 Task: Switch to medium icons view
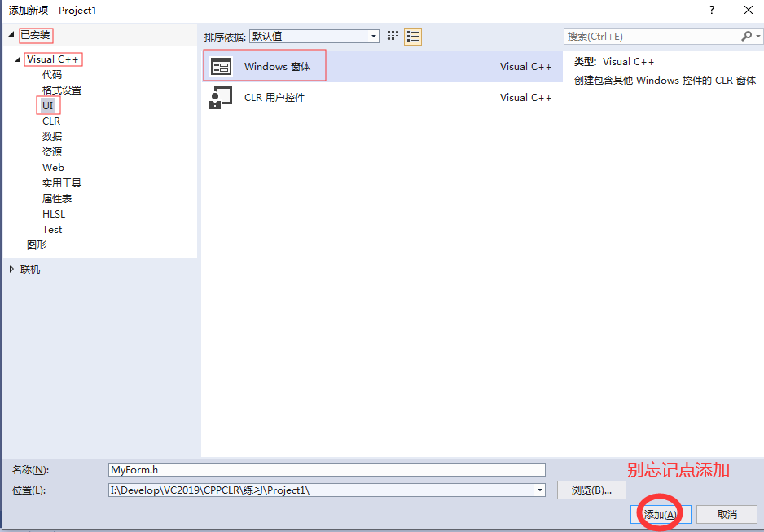pos(393,36)
